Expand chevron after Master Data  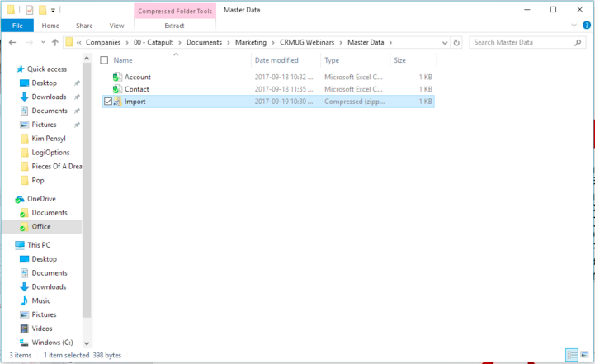[390, 43]
